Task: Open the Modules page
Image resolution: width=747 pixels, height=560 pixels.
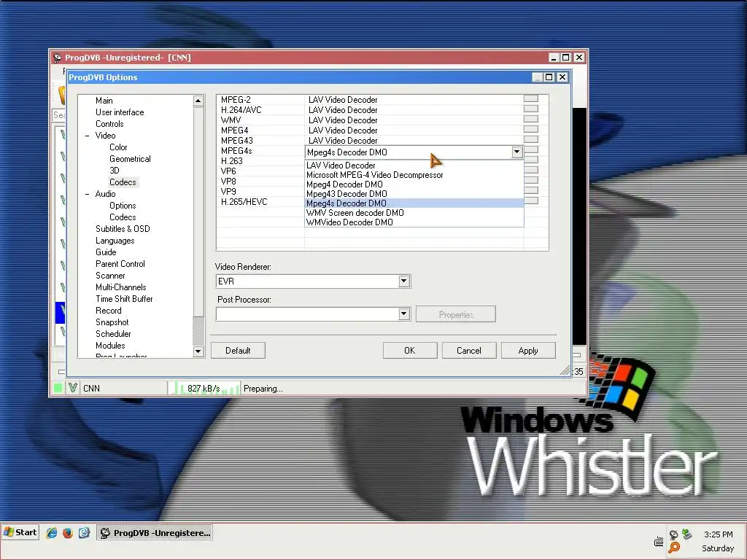Action: coord(110,346)
